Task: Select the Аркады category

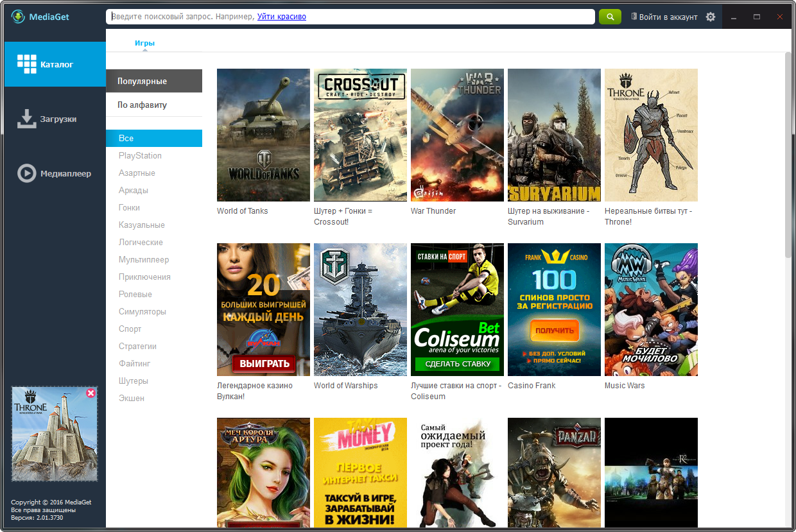Action: (x=134, y=191)
